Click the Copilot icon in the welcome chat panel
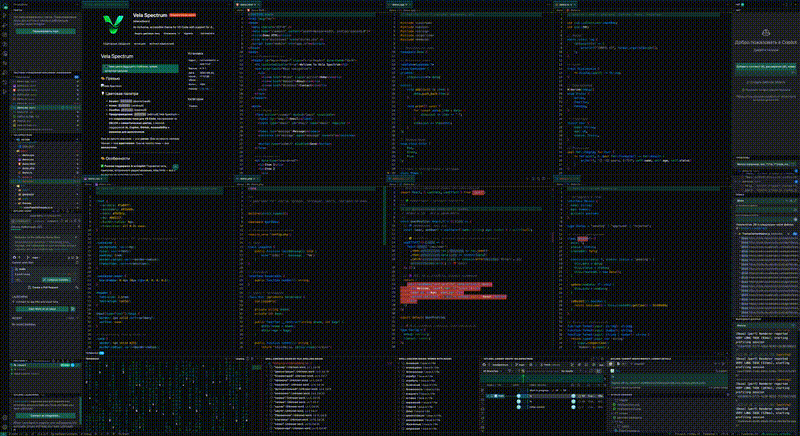 click(766, 33)
